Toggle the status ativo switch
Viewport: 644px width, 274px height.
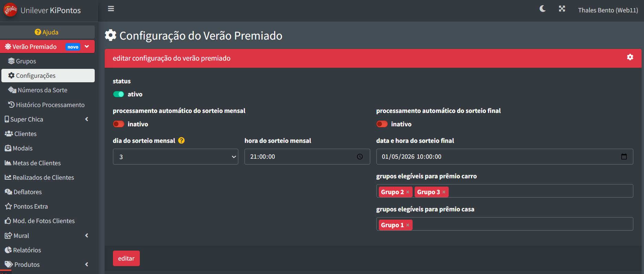[118, 94]
